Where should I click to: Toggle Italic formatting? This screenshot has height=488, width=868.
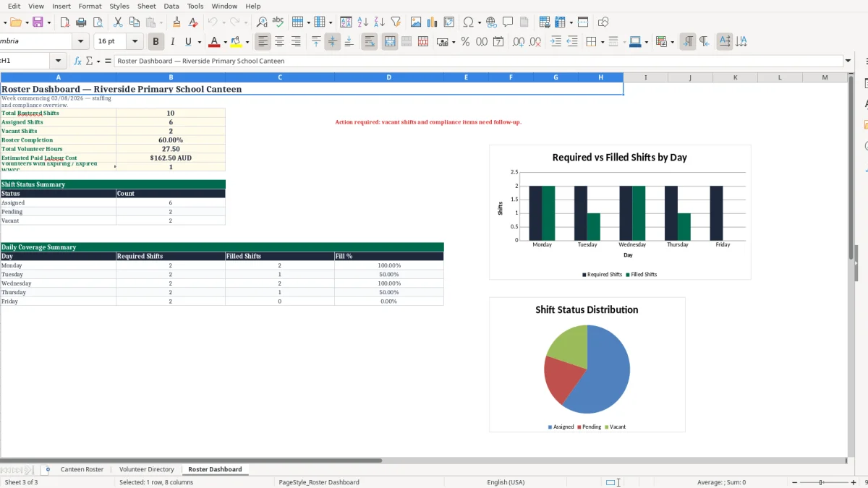[x=172, y=42]
